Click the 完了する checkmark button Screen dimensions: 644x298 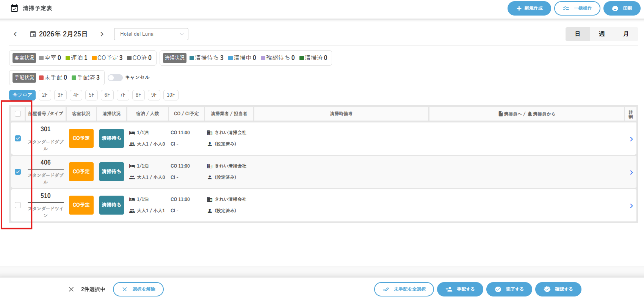pos(509,289)
